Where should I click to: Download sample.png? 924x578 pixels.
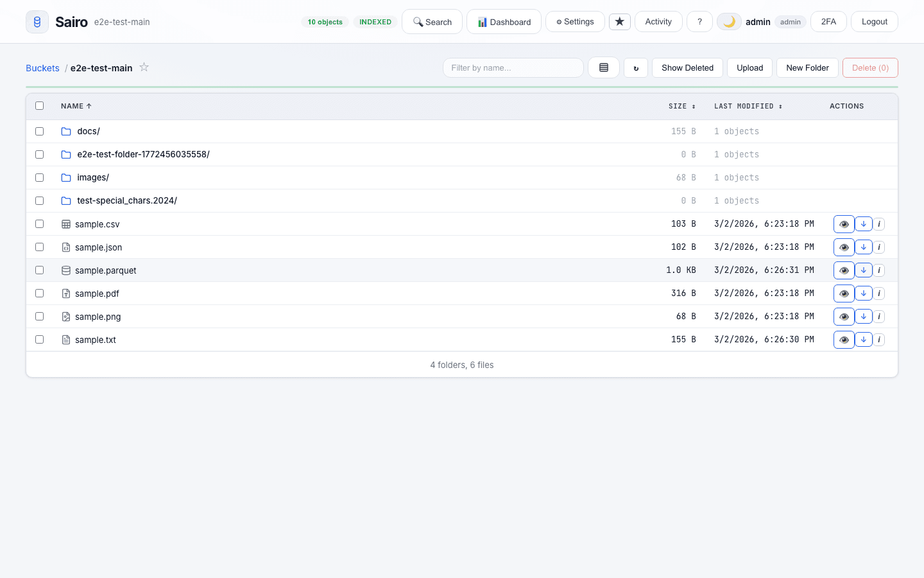tap(864, 317)
